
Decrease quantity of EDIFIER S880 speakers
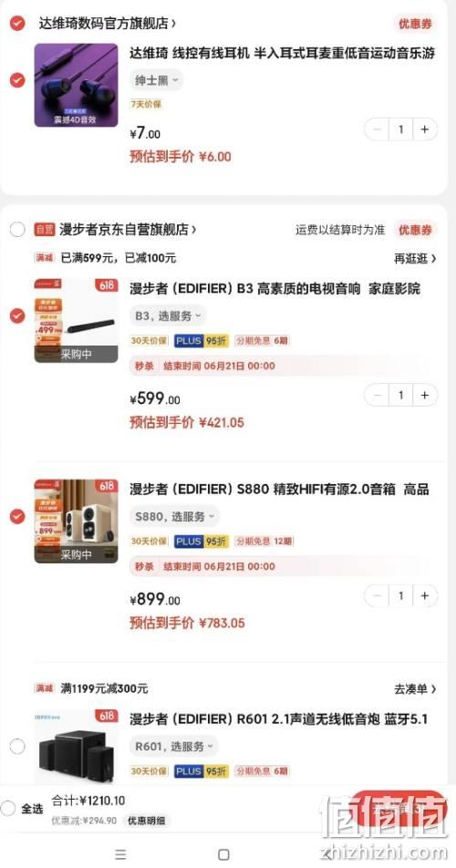point(378,595)
